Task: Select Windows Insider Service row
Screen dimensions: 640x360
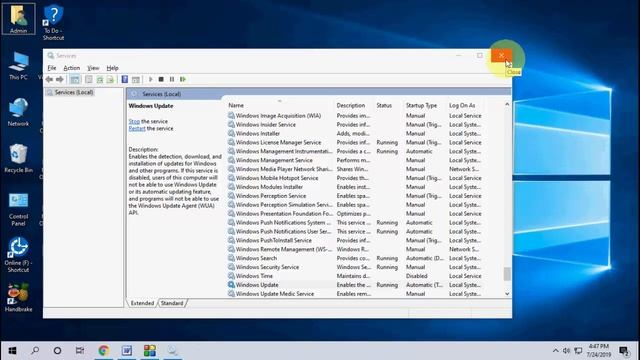Action: tap(355, 124)
